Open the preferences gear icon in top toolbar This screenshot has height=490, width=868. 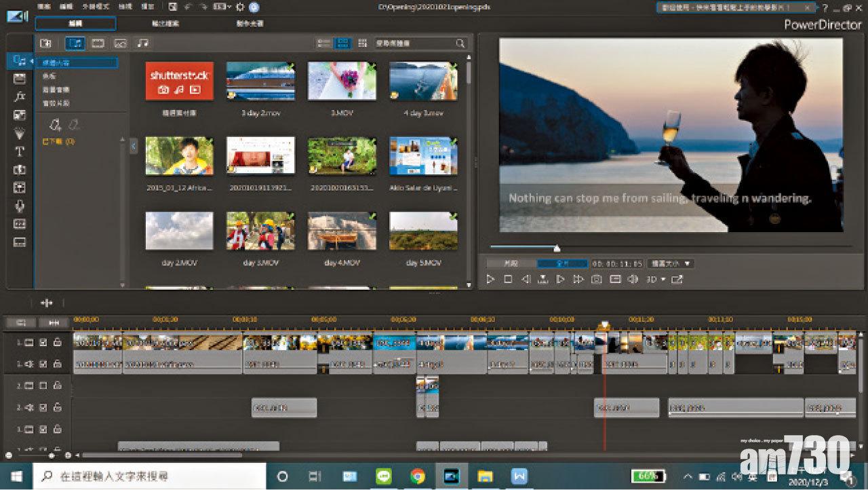(x=239, y=7)
